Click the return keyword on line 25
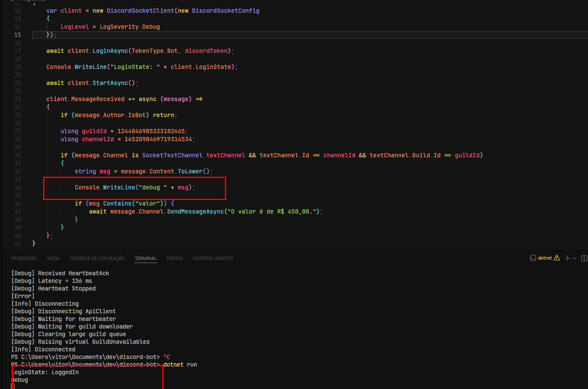This screenshot has width=588, height=389. [164, 115]
